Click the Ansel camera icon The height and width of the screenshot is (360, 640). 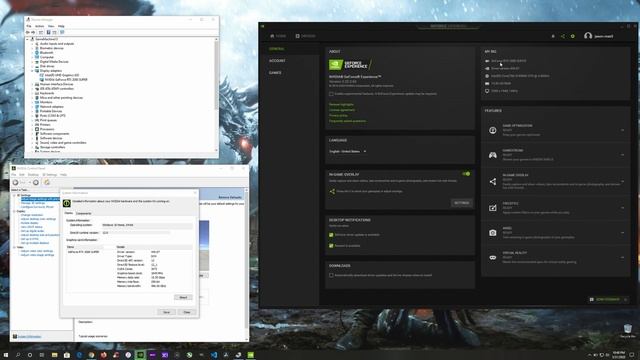(493, 233)
